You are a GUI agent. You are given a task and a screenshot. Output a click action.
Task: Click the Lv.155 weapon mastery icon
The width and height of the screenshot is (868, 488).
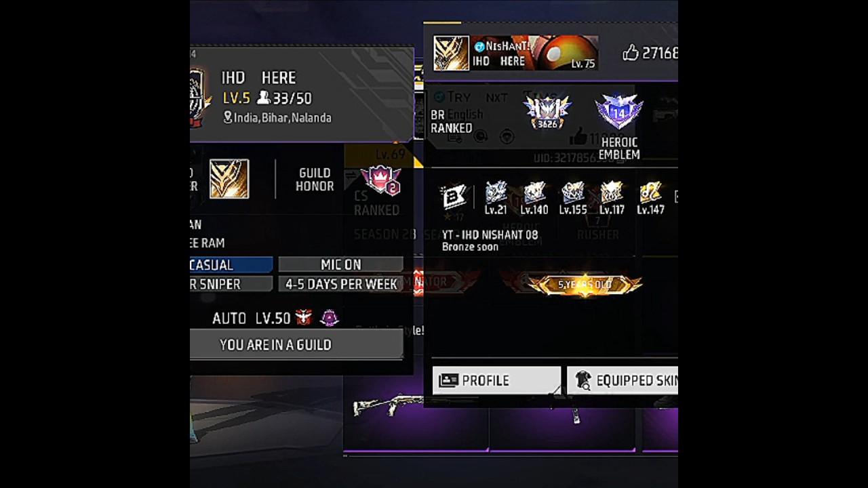pyautogui.click(x=573, y=192)
